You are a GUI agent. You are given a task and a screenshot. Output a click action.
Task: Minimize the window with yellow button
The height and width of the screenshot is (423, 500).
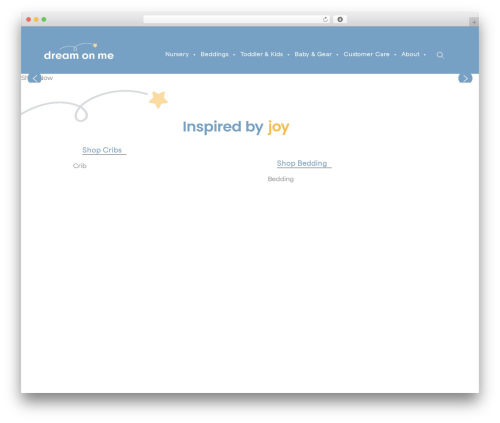(x=36, y=20)
